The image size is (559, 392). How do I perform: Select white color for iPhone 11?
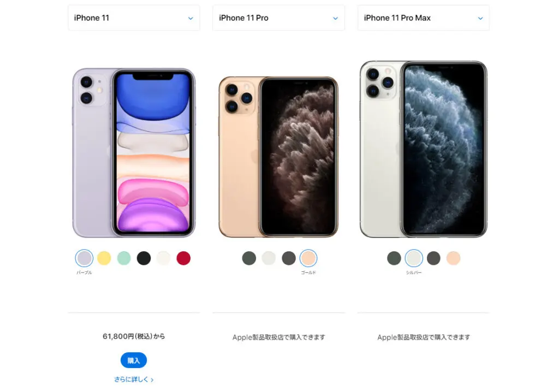[164, 258]
